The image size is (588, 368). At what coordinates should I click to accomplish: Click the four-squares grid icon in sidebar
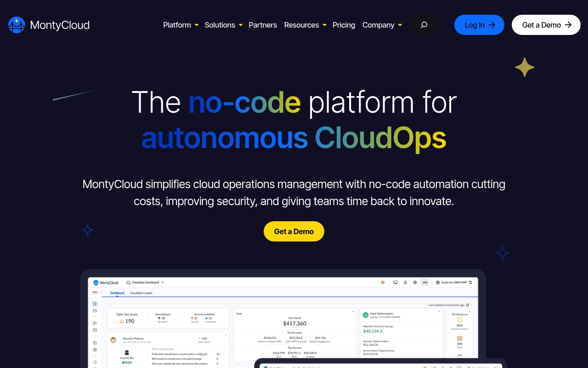coord(95,350)
